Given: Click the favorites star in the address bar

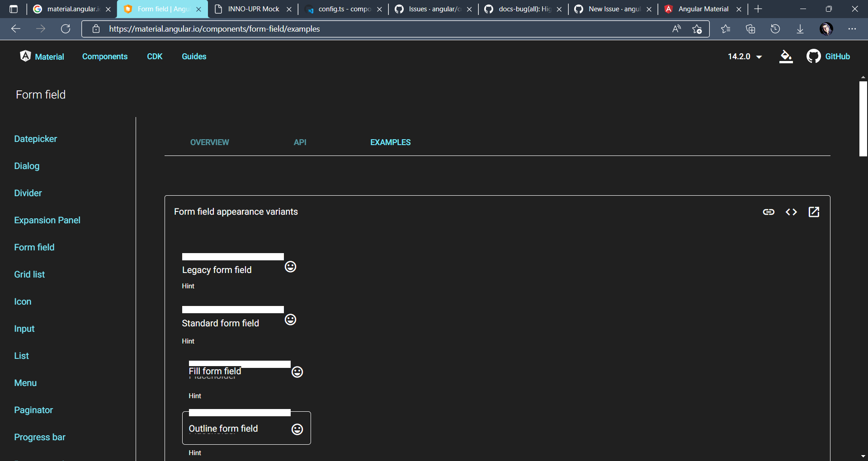Looking at the screenshot, I should pyautogui.click(x=697, y=29).
